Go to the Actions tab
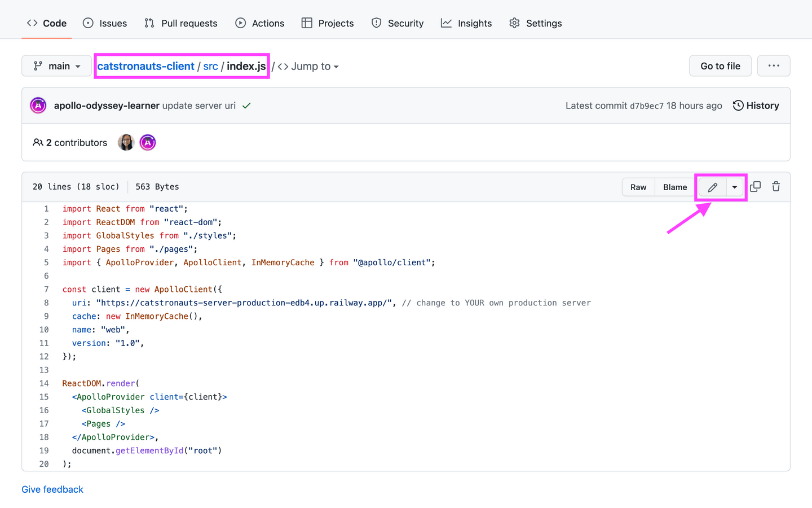 [260, 23]
